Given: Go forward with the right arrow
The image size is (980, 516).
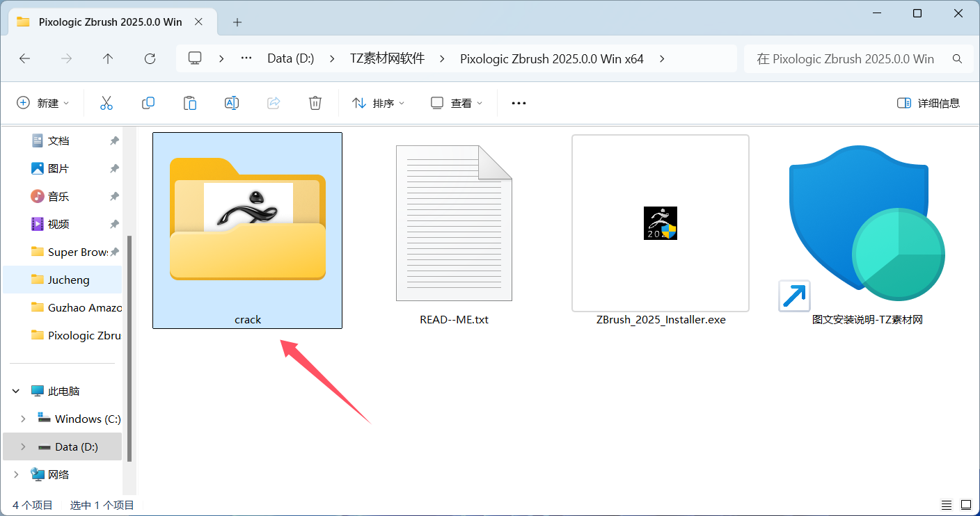Looking at the screenshot, I should coord(66,59).
